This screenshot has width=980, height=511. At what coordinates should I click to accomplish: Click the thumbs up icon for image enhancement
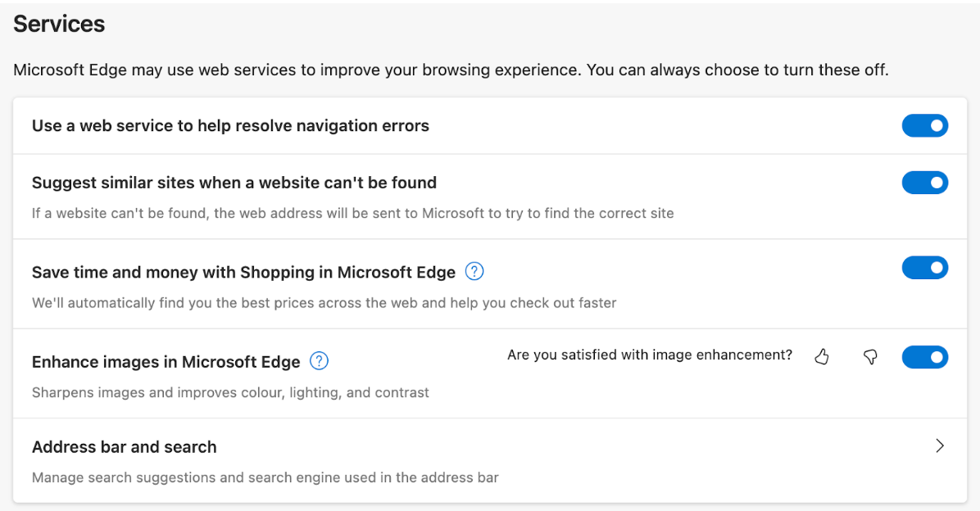(822, 356)
